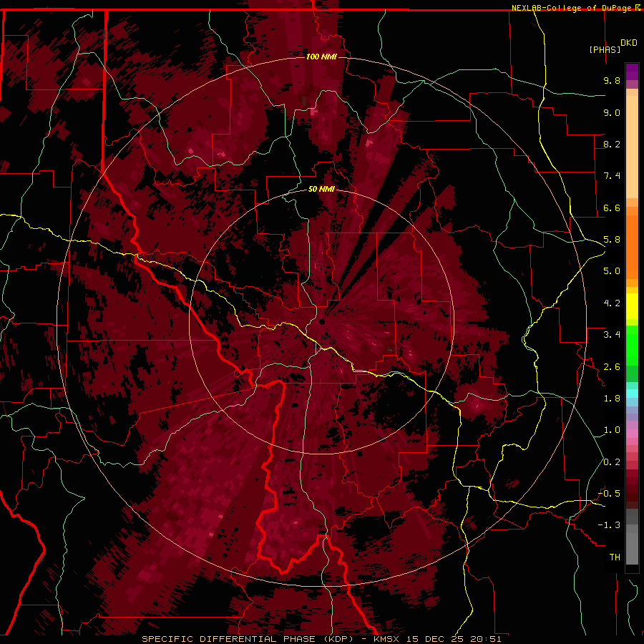
Task: Select the 2.6 value on the legend
Action: coord(612,367)
